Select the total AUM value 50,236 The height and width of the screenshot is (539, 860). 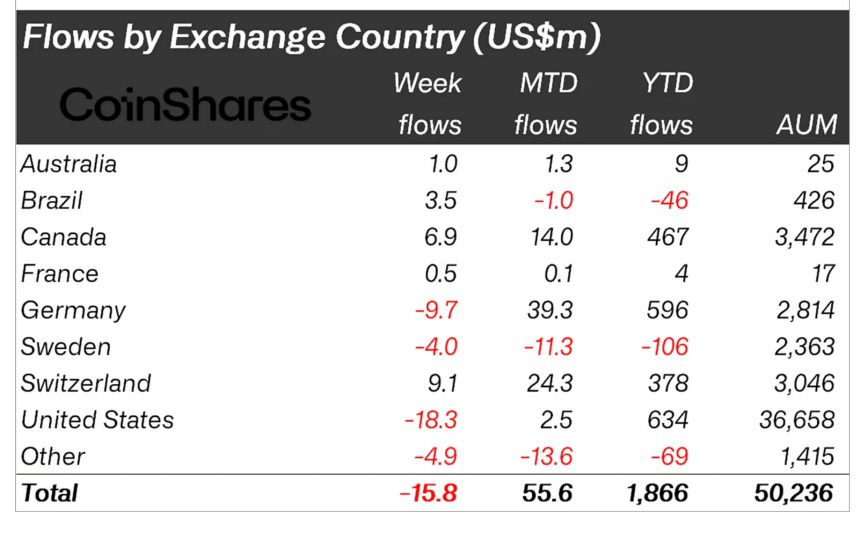792,493
